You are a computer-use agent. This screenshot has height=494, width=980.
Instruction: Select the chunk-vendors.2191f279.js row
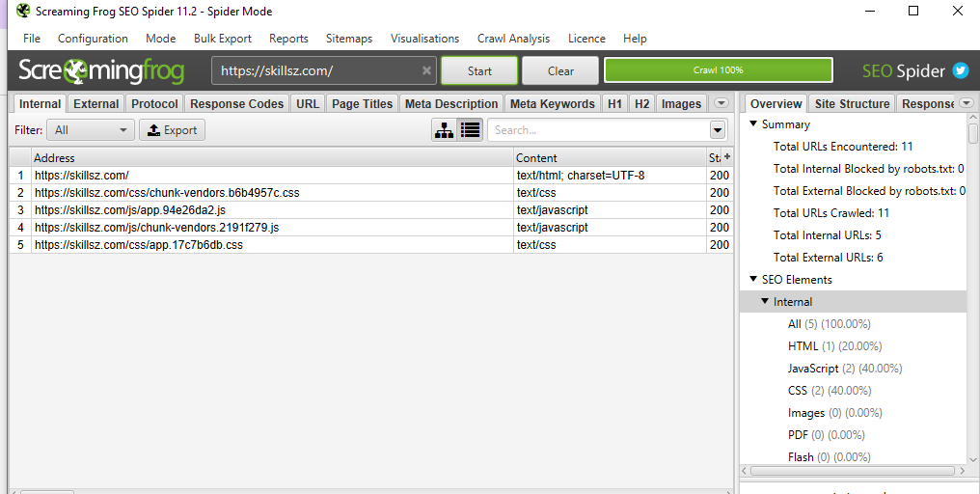tap(370, 227)
